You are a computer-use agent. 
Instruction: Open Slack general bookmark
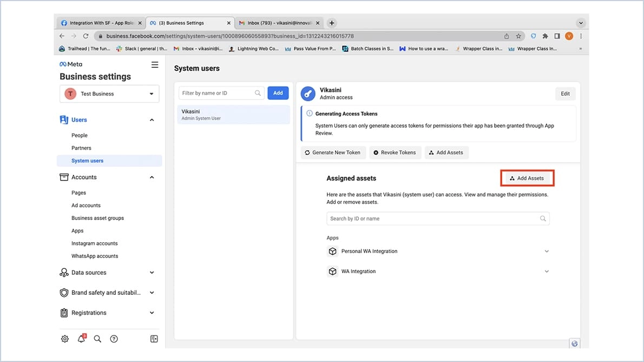pos(142,49)
